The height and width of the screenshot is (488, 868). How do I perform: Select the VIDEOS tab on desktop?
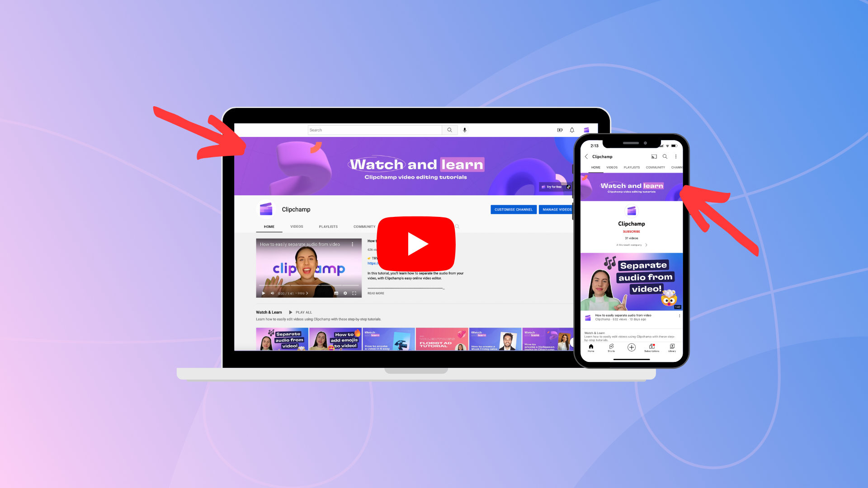pyautogui.click(x=296, y=226)
